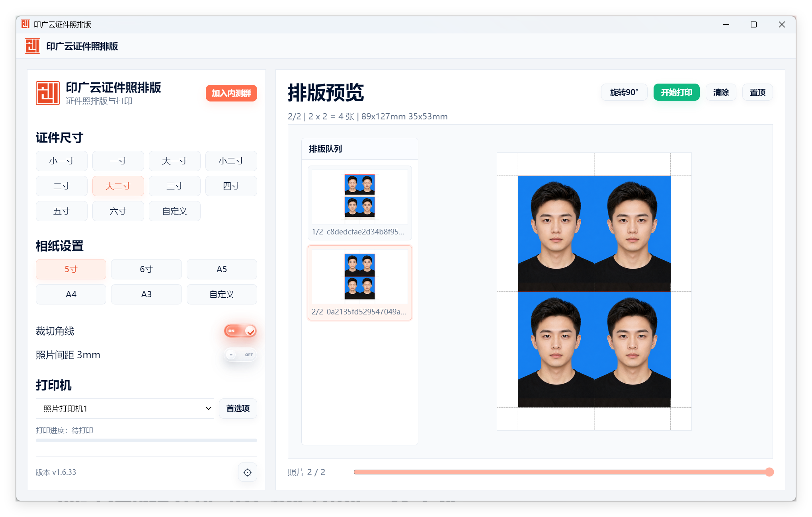
Task: Select 大一寸 photo size
Action: coord(175,161)
